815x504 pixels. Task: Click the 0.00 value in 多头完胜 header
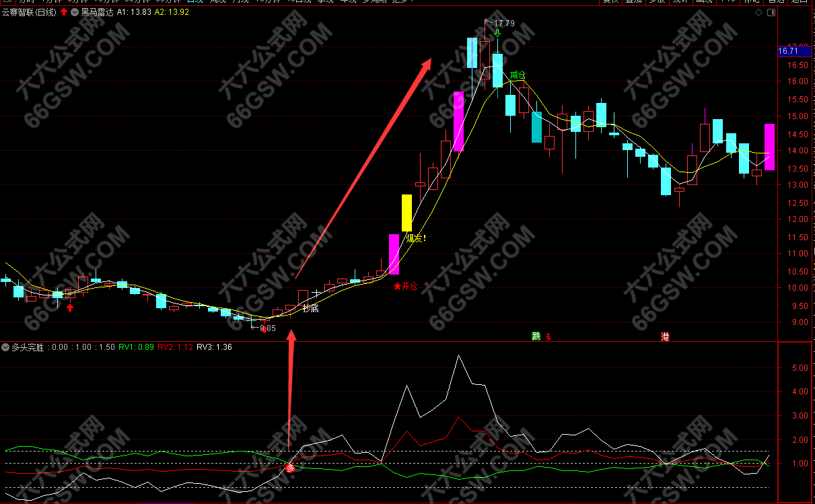pyautogui.click(x=60, y=347)
